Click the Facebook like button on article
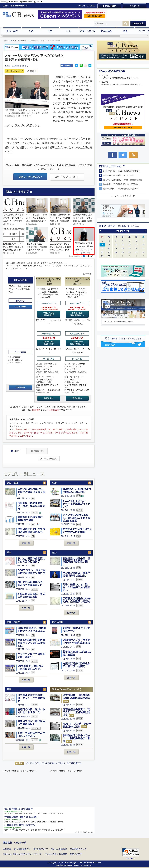 point(67,65)
